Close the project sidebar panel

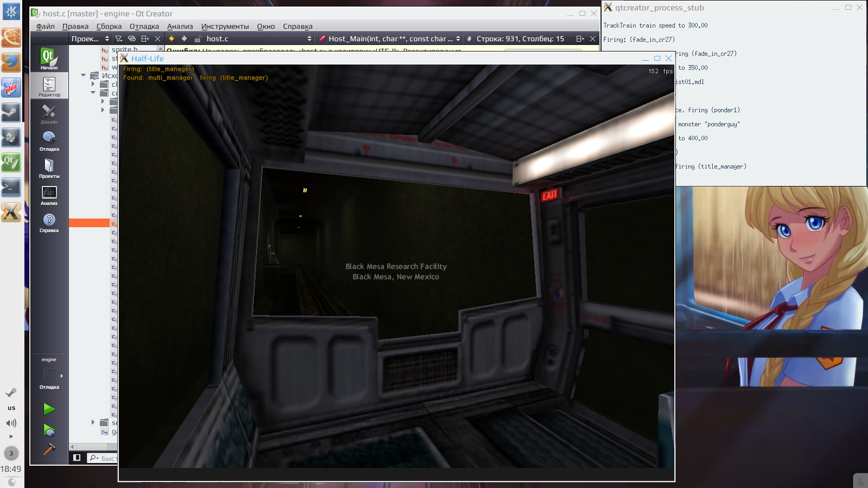tap(157, 38)
